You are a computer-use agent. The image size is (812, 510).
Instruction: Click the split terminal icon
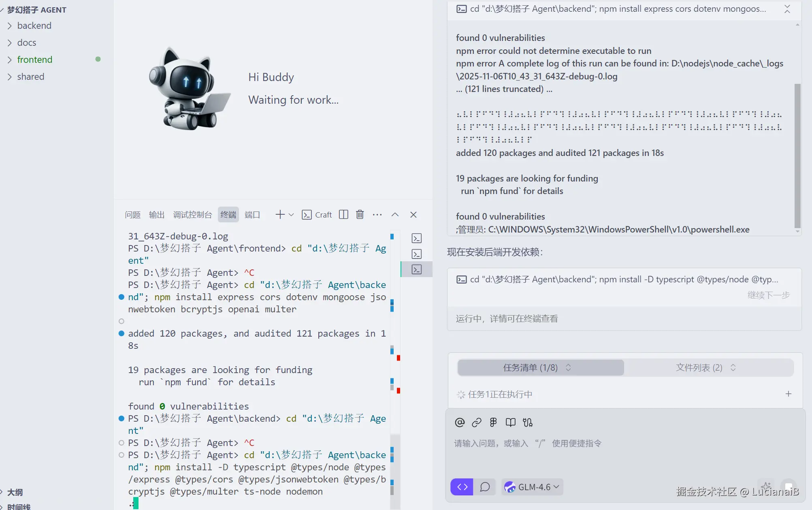(343, 215)
